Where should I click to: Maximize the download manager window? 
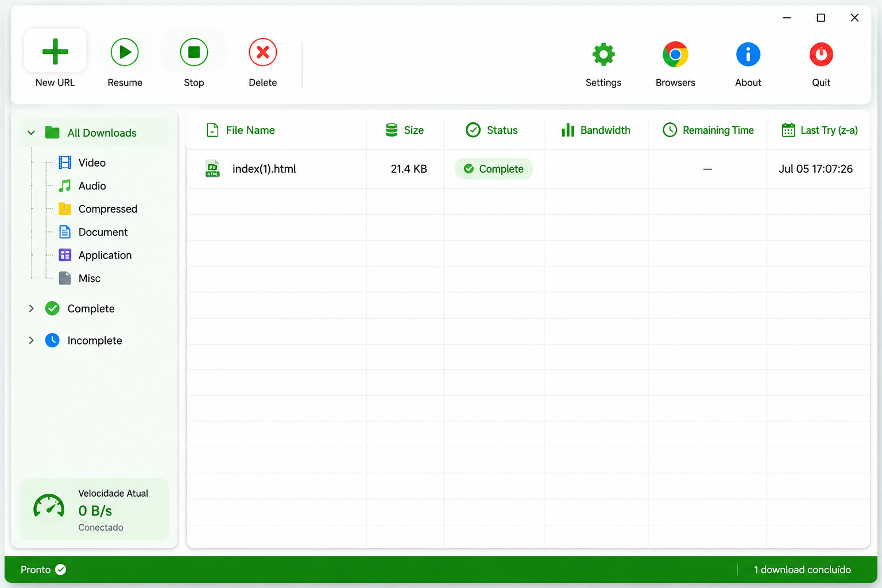point(821,18)
